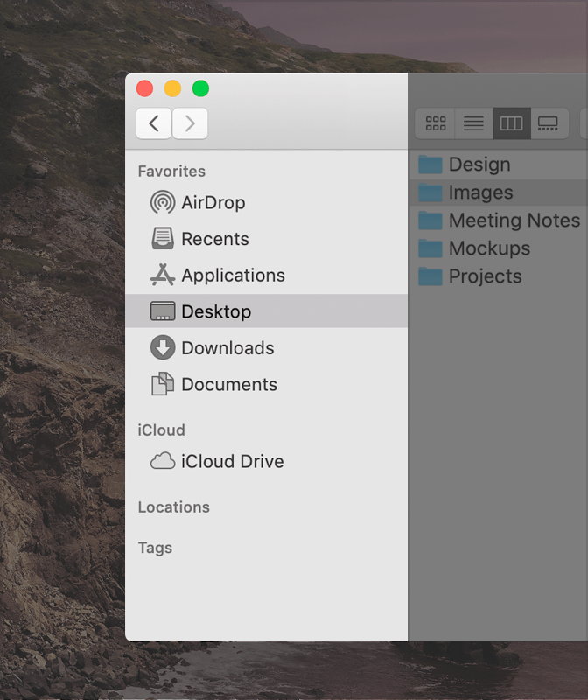
Task: Click the Documents sidebar icon
Action: click(163, 384)
